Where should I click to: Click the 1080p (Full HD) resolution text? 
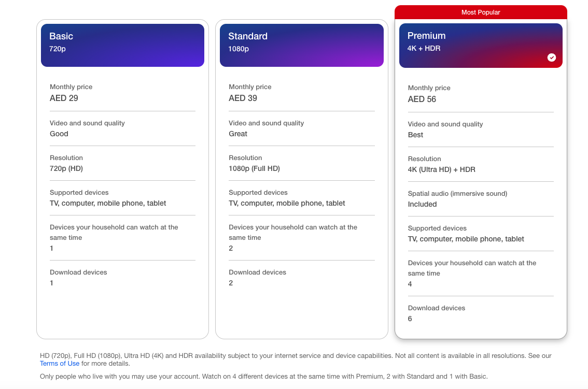pyautogui.click(x=254, y=168)
